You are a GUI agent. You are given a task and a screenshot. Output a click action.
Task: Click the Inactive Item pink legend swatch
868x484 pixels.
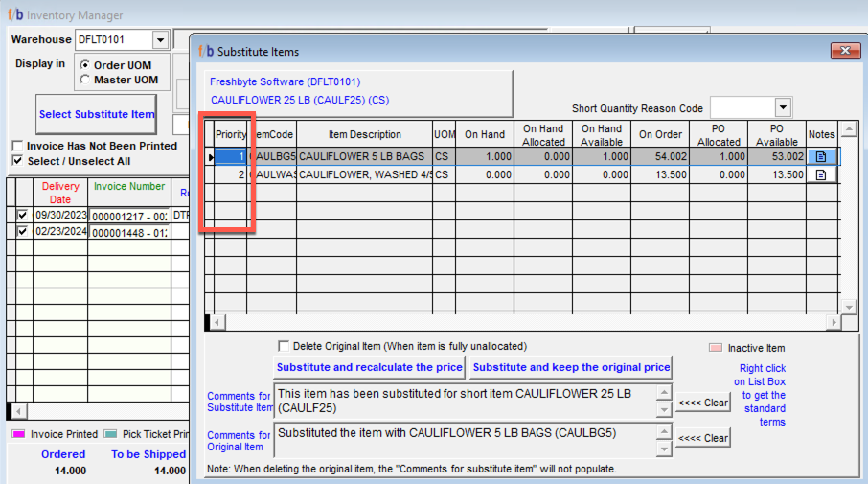tap(715, 348)
